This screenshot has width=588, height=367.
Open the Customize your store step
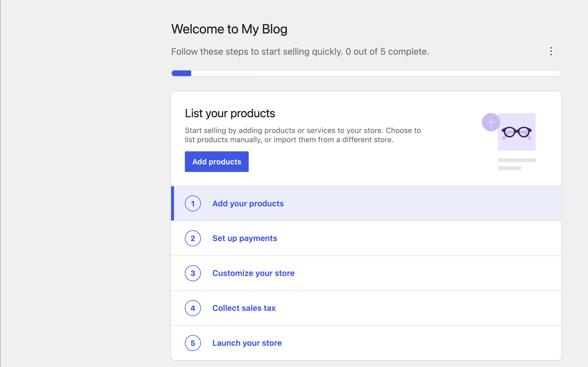[366, 273]
